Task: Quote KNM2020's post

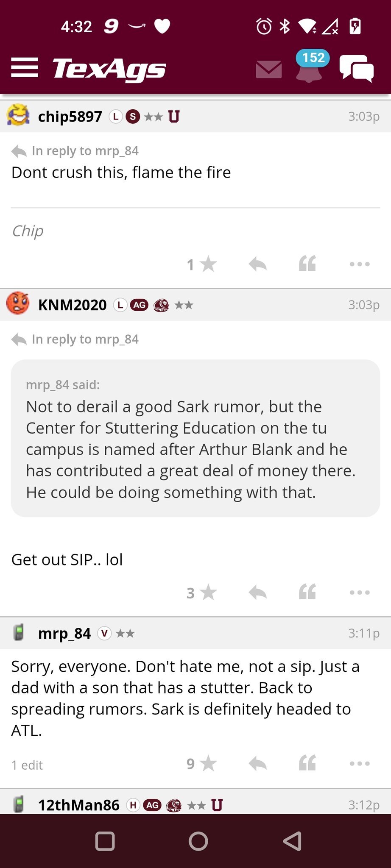Action: (307, 592)
